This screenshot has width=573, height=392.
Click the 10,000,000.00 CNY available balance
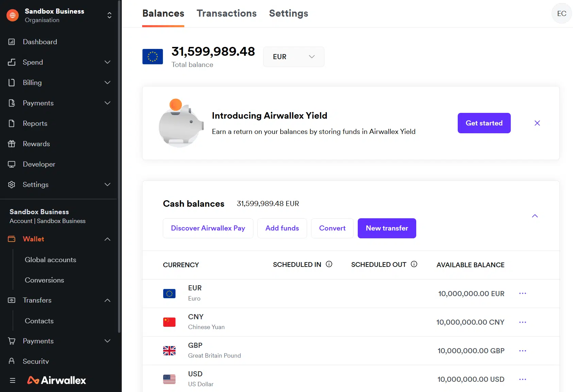pyautogui.click(x=470, y=322)
